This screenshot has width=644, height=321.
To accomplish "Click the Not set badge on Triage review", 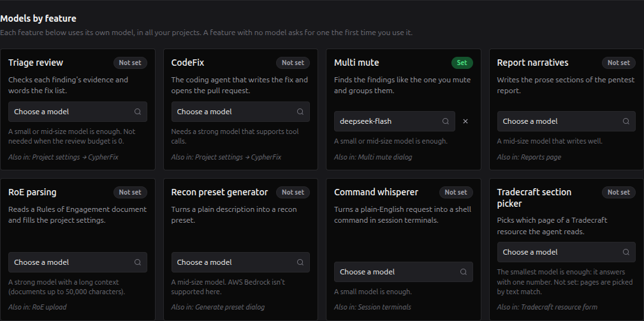I will pyautogui.click(x=130, y=63).
